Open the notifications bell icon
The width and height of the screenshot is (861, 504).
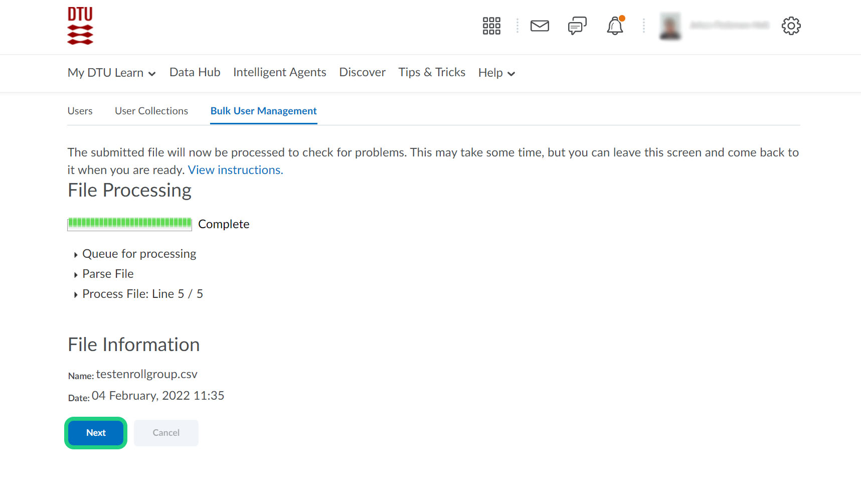[615, 26]
